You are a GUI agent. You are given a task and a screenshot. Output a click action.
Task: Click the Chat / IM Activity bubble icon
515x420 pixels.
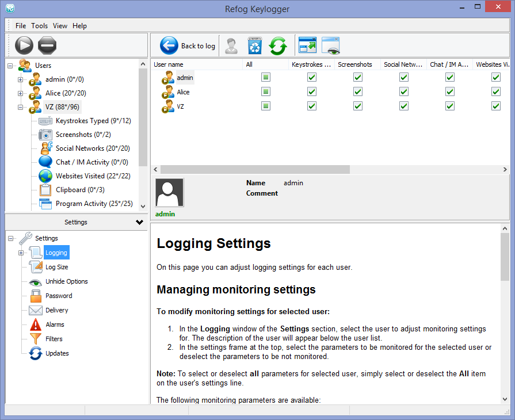tap(45, 162)
